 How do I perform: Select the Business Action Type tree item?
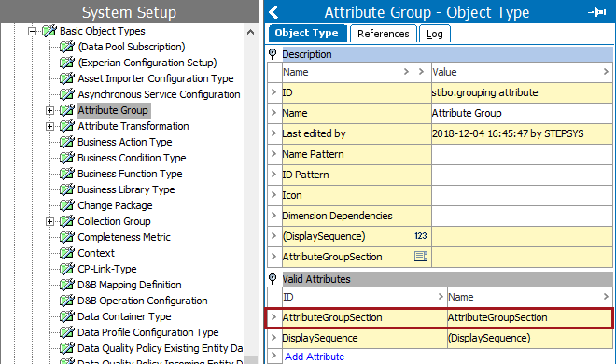pos(125,142)
